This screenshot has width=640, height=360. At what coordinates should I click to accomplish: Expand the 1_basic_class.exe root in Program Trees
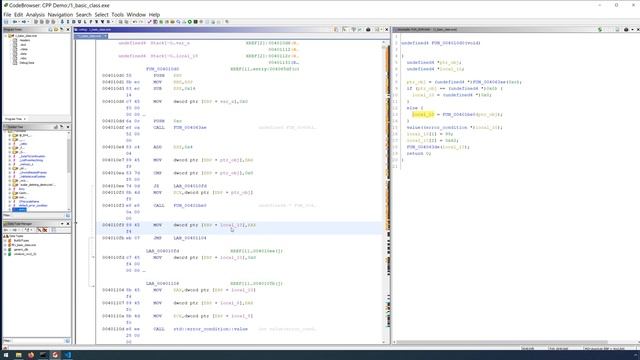pyautogui.click(x=6, y=36)
